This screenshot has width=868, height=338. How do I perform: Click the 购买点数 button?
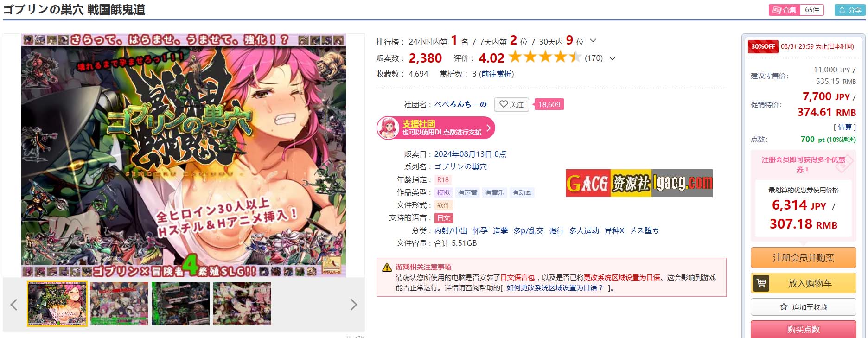tap(803, 329)
